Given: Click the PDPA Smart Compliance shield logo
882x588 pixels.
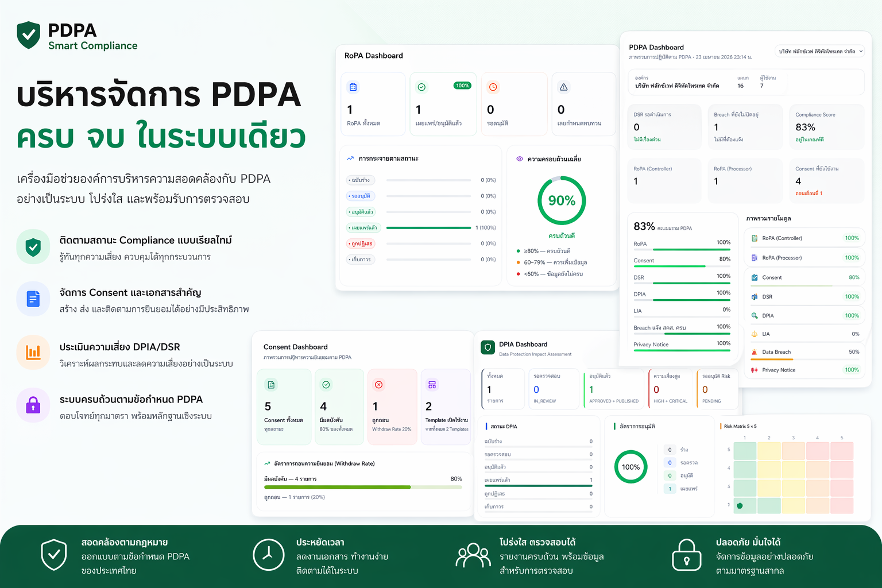Looking at the screenshot, I should point(29,36).
